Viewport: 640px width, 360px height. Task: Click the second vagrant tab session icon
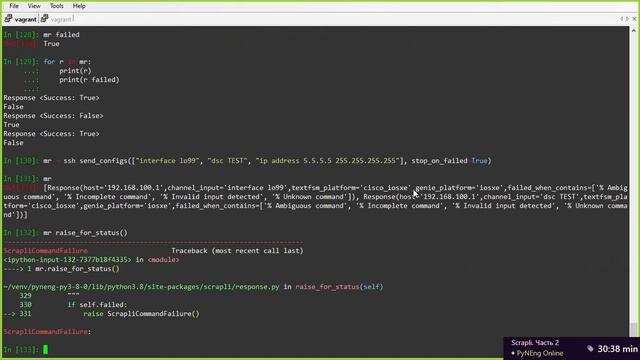[44, 19]
